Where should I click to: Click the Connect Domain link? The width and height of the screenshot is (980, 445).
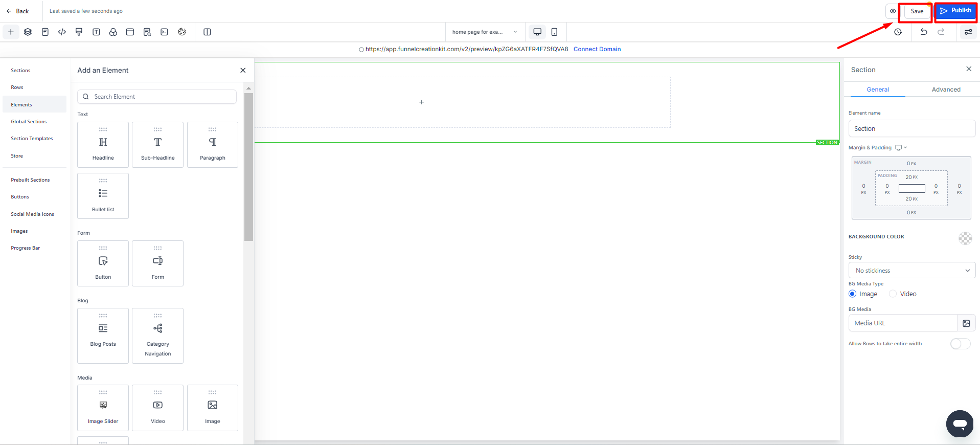597,49
